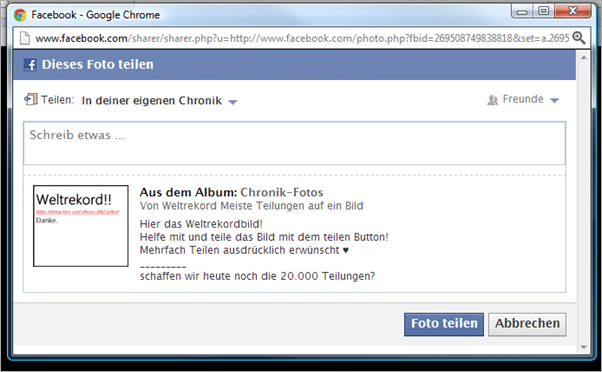The image size is (602, 372).
Task: Minimize the Chrome window
Action: (x=522, y=11)
